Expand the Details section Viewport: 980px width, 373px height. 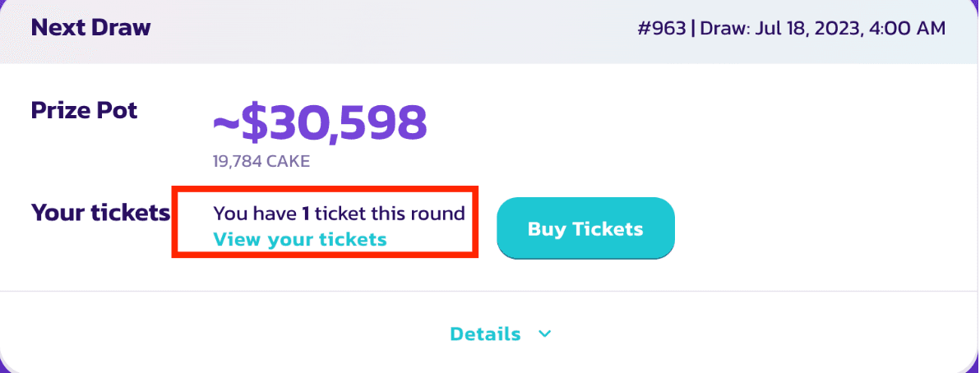[485, 334]
